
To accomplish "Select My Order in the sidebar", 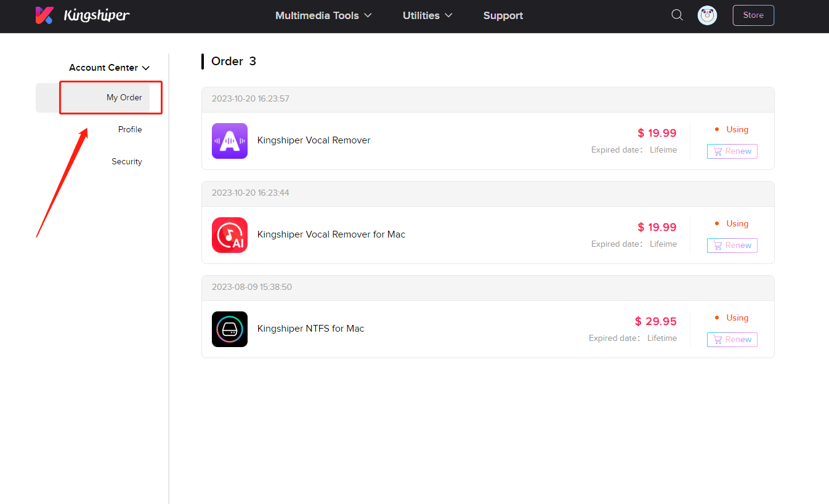I will pos(92,98).
